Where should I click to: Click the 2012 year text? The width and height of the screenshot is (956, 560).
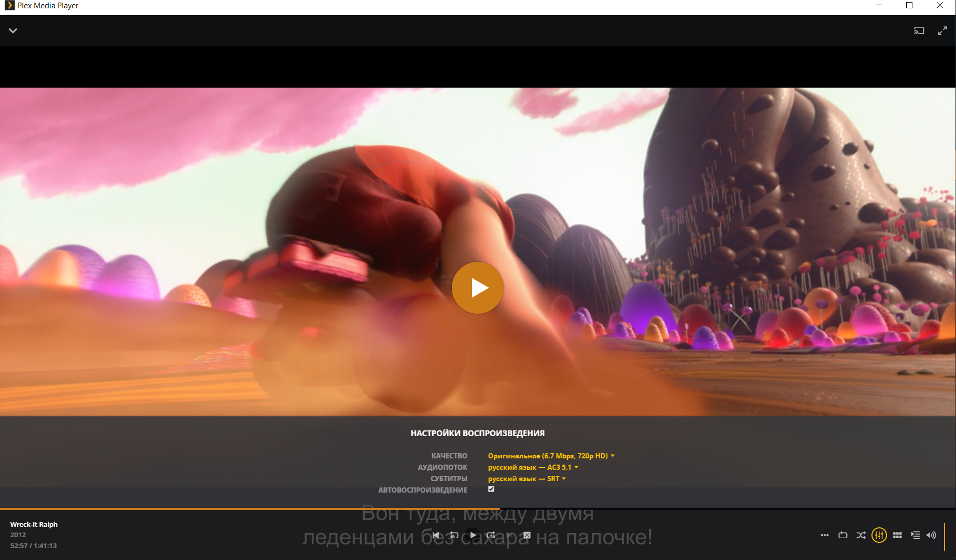(18, 535)
